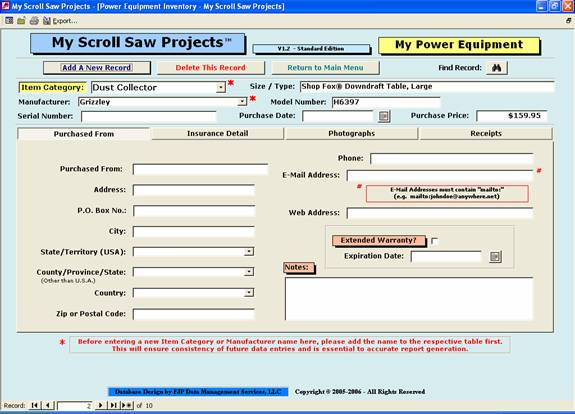Open the State/Territory (USA) dropdown

pos(249,252)
